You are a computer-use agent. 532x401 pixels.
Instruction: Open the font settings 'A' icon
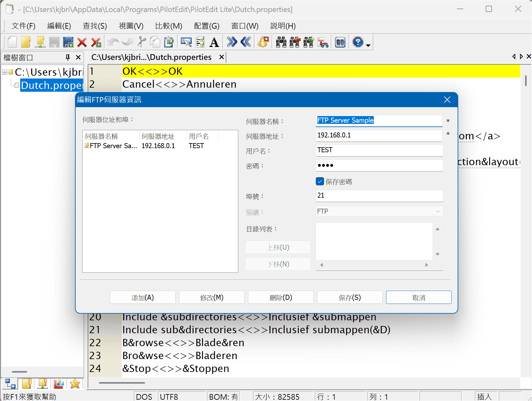[x=214, y=42]
